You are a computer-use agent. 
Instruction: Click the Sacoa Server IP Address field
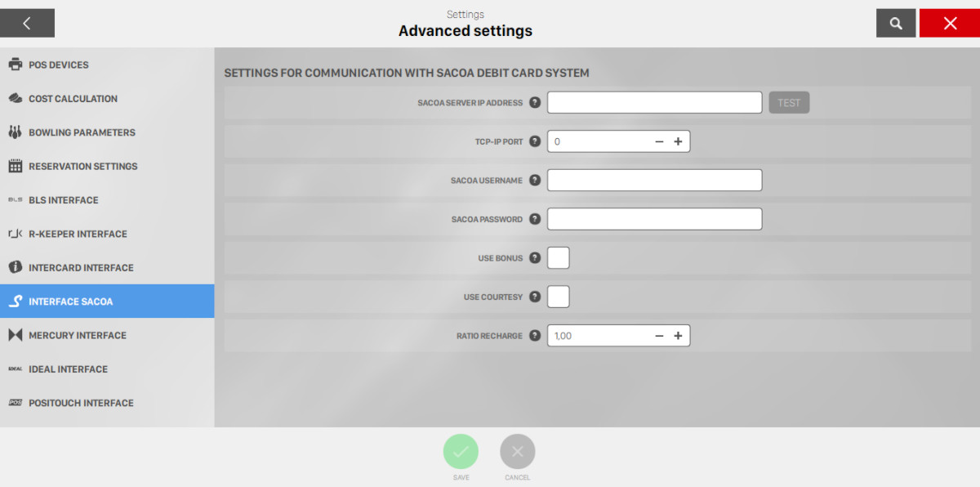point(654,102)
